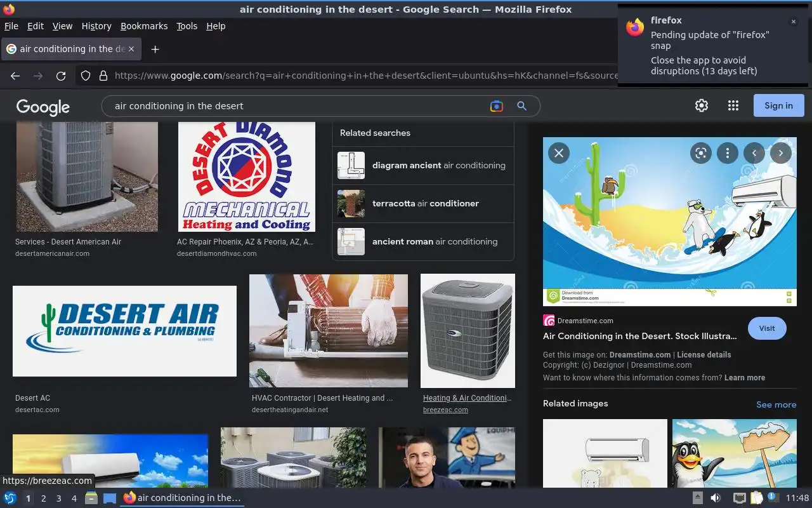Submit search using magnifier icon
The height and width of the screenshot is (508, 812).
click(x=522, y=106)
